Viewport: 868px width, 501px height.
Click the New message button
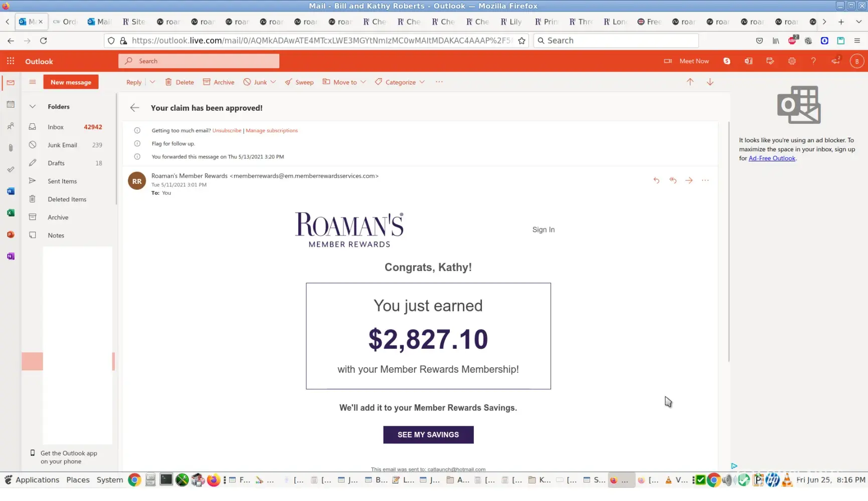[71, 82]
